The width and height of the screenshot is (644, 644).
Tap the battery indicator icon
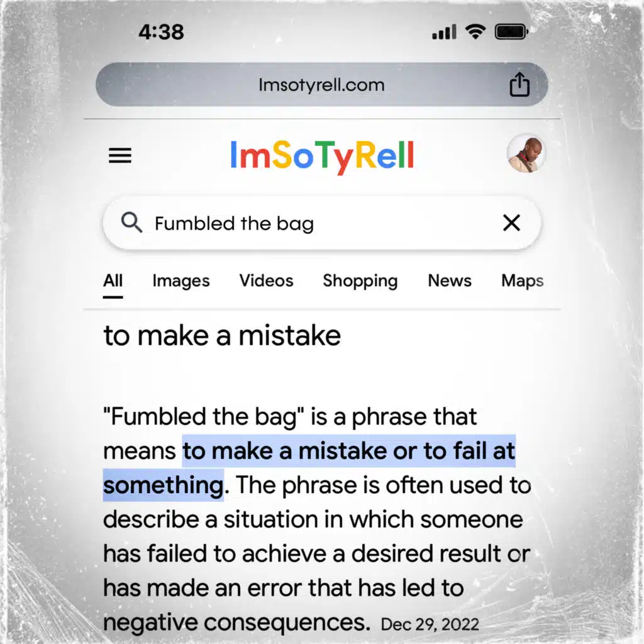tap(511, 31)
